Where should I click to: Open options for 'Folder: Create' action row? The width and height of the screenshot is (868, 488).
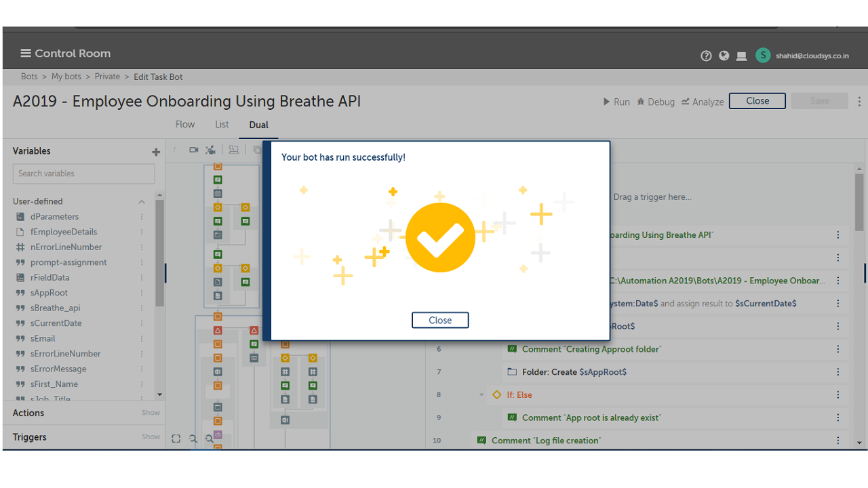(x=838, y=372)
